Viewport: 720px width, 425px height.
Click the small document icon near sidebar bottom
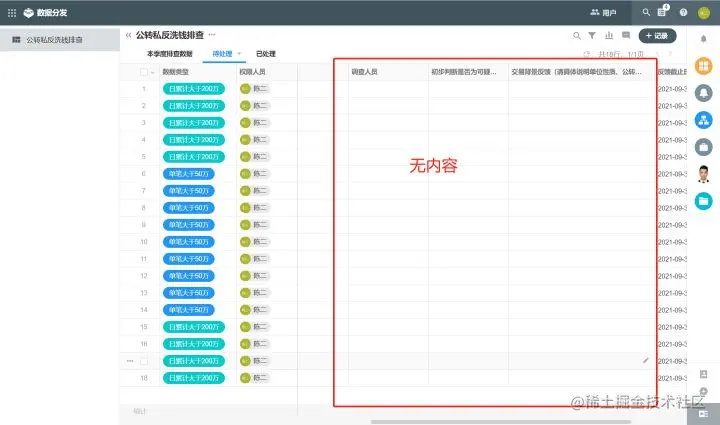[703, 375]
